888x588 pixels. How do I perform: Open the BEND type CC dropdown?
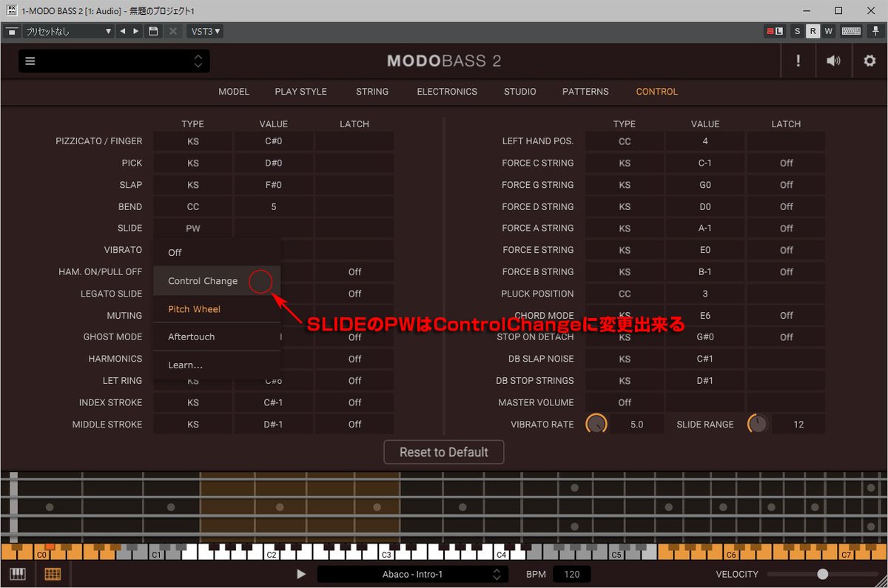click(x=193, y=206)
